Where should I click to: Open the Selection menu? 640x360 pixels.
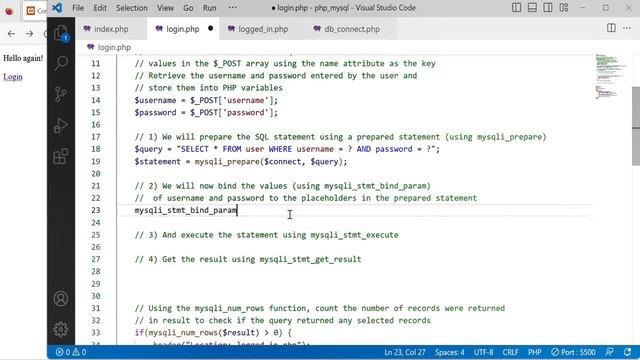coord(131,8)
